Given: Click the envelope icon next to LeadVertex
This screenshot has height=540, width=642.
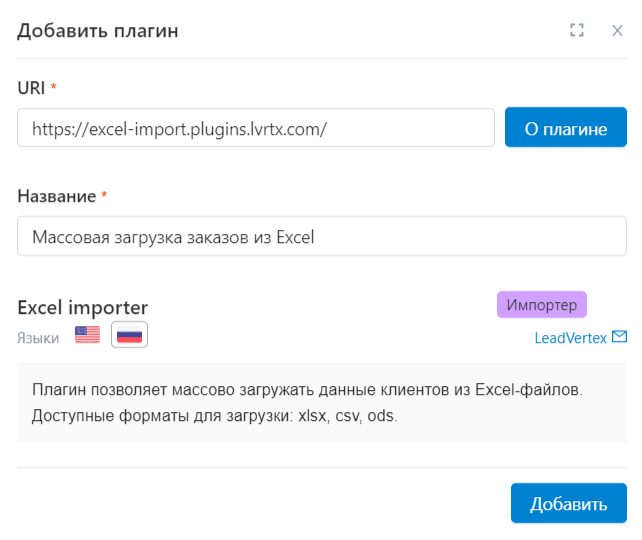Looking at the screenshot, I should [619, 337].
